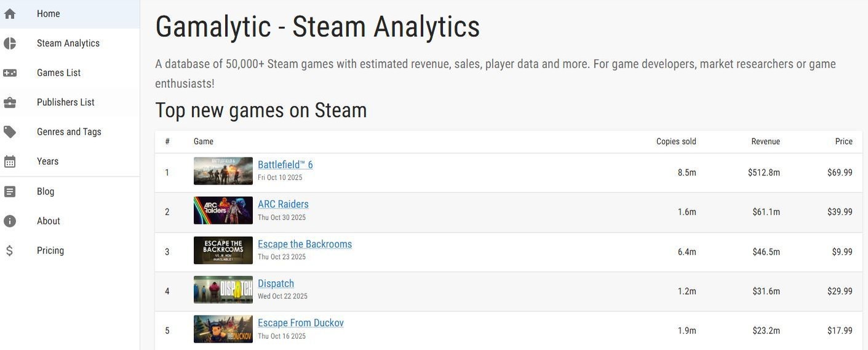Click the Games List gamepad icon
The height and width of the screenshot is (350, 868).
pyautogui.click(x=10, y=73)
